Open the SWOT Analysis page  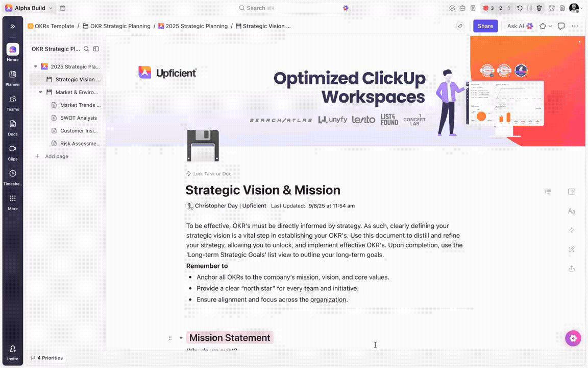coord(78,118)
